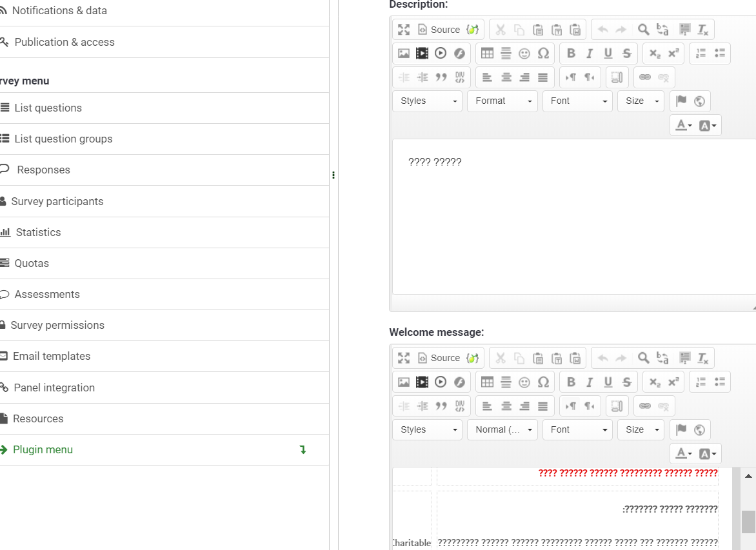Click Paste as plain text in Description toolbar
756x550 pixels.
pos(557,30)
